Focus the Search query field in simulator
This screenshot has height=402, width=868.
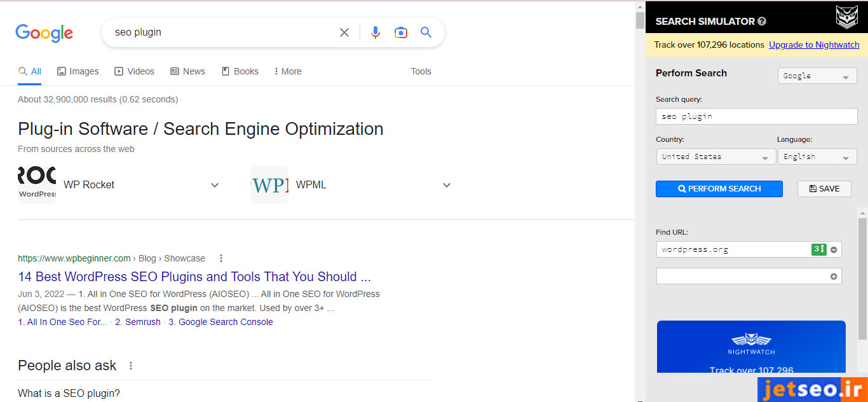pos(756,116)
